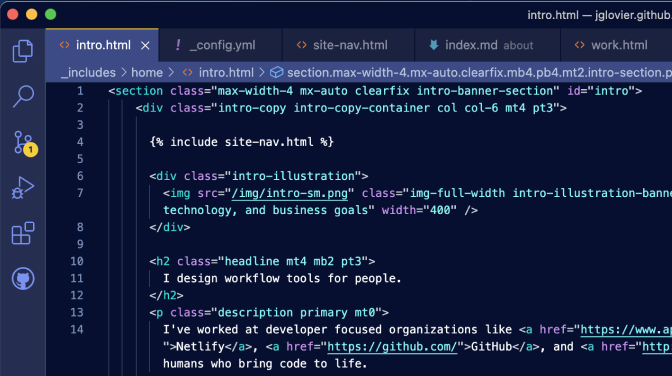Open the GitHub panel
This screenshot has width=672, height=376.
[23, 279]
